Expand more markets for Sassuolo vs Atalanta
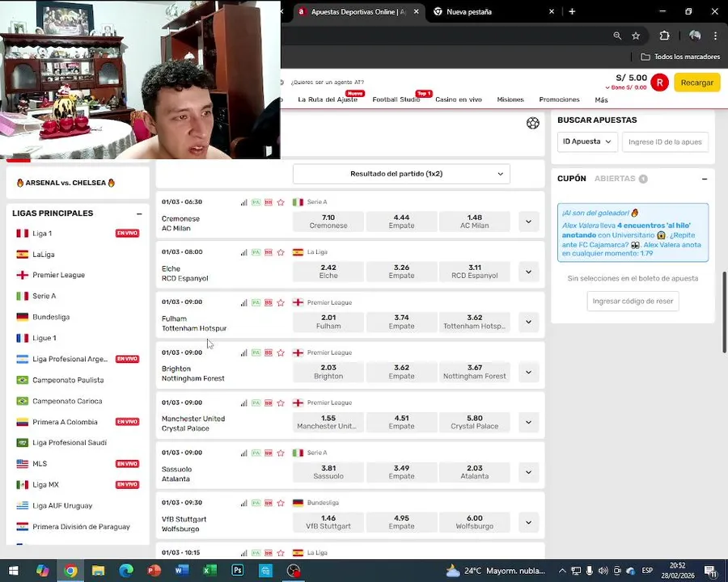Viewport: 728px width, 582px height. coord(528,472)
